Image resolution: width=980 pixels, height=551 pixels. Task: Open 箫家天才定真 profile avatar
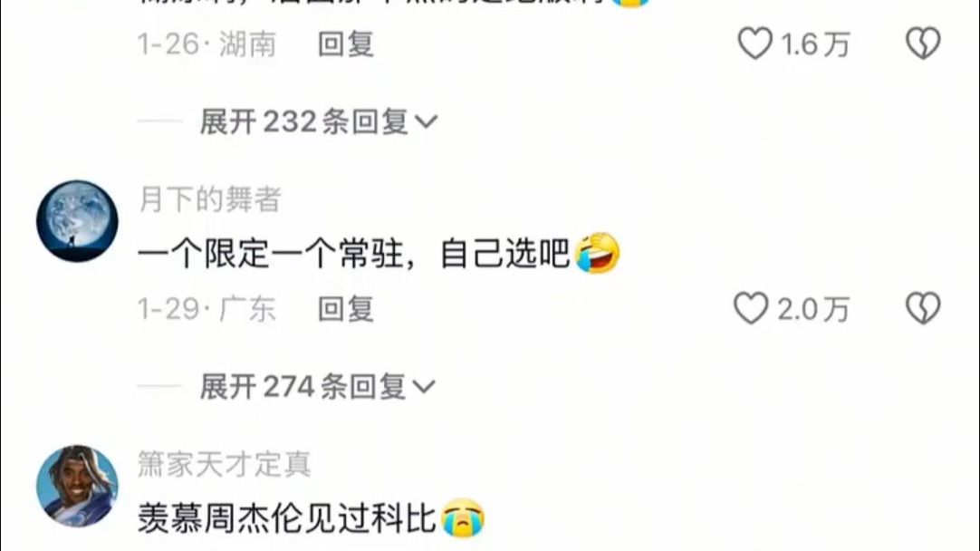77,486
